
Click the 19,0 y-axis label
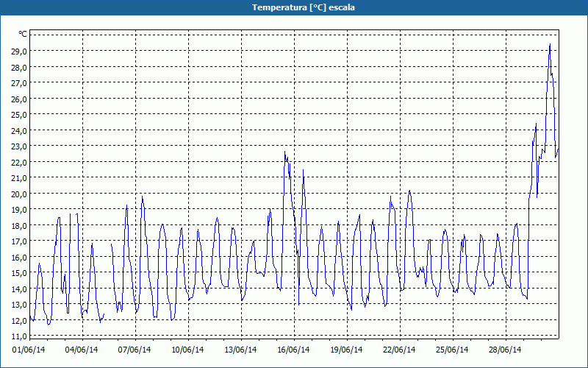click(x=19, y=210)
